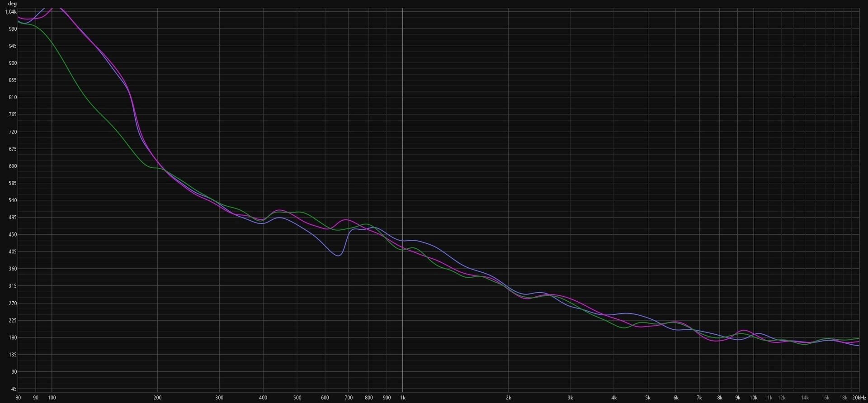Click the 3k frequency axis label

[x=570, y=398]
